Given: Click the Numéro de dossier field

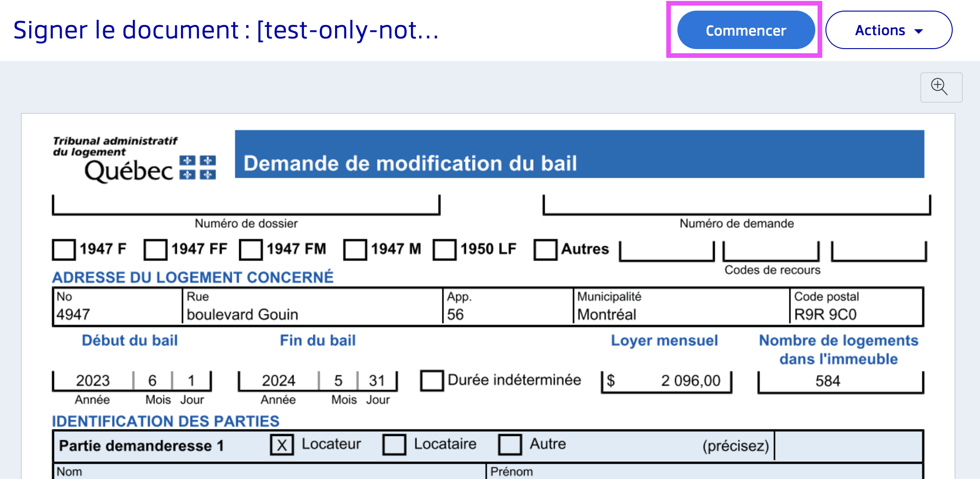Looking at the screenshot, I should click(246, 205).
